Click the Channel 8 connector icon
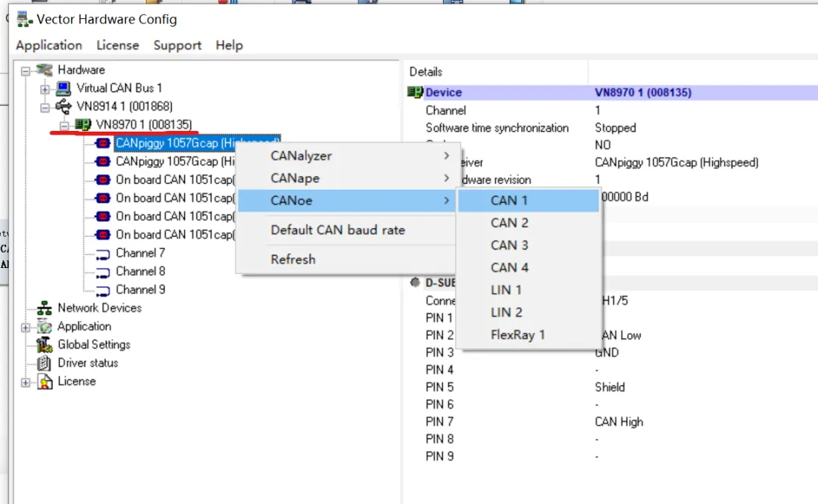The height and width of the screenshot is (504, 818). (x=103, y=272)
